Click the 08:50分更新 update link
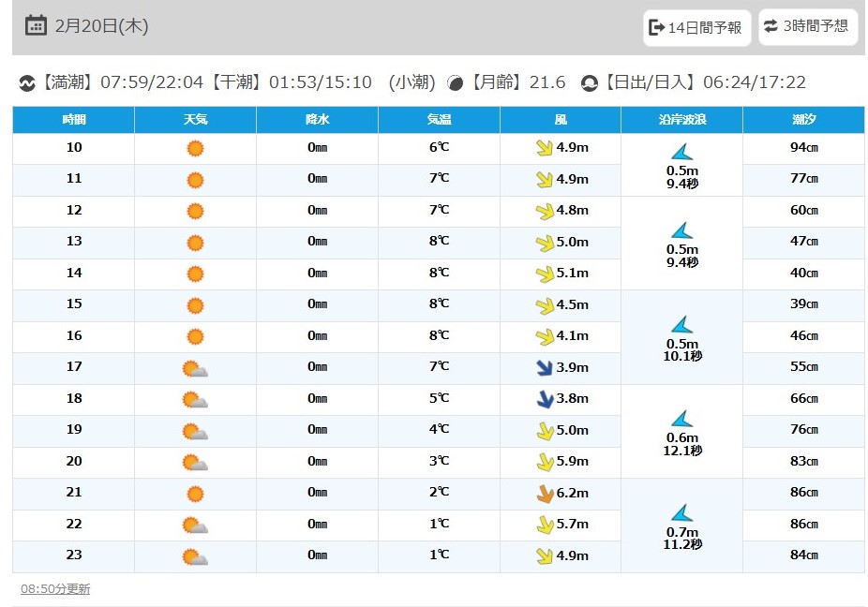This screenshot has width=868, height=607. (x=55, y=589)
